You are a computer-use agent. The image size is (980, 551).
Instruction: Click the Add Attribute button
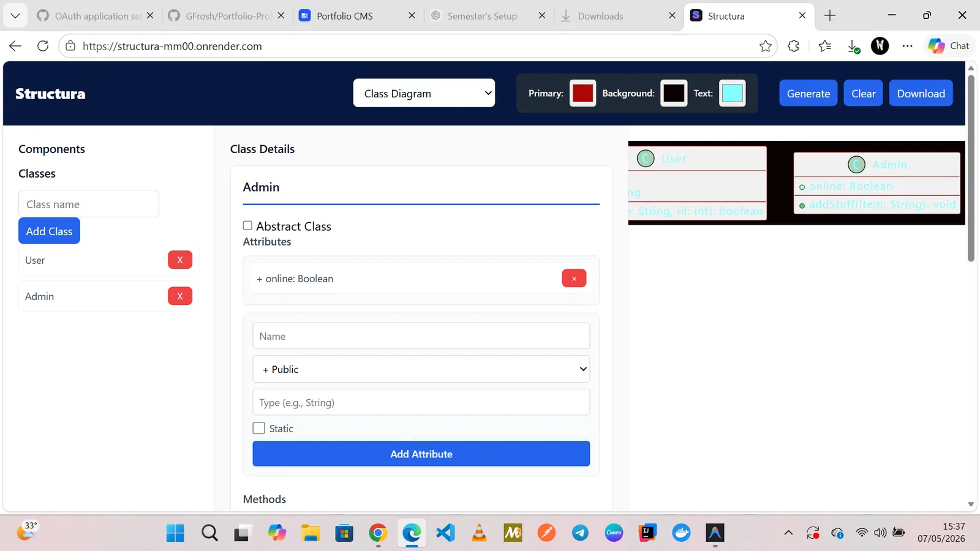tap(421, 454)
